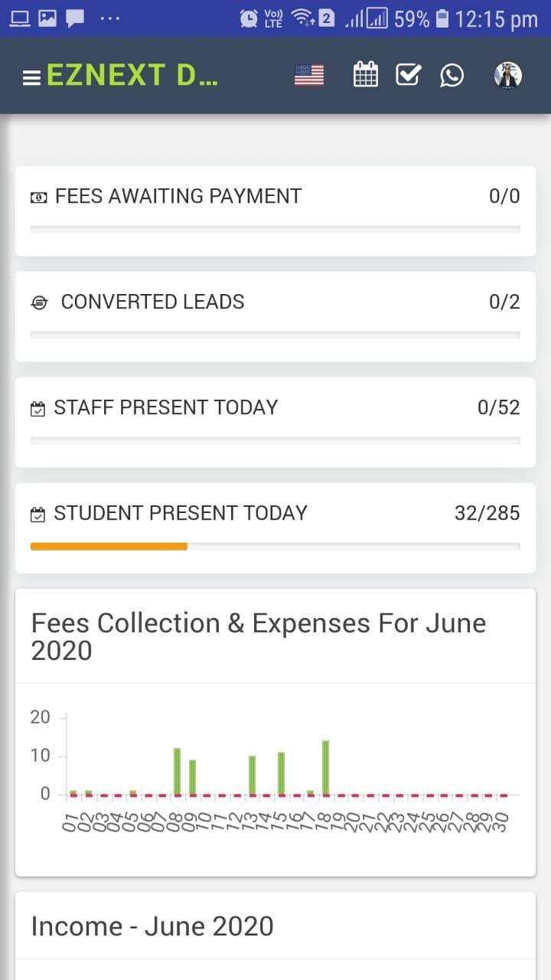The width and height of the screenshot is (551, 980).
Task: Click the green fees bar for day 08
Action: (x=177, y=771)
